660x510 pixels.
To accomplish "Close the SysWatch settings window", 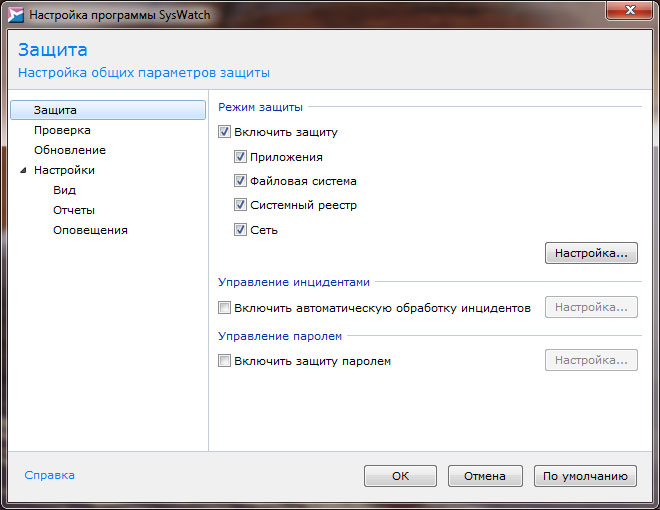I will tap(629, 10).
